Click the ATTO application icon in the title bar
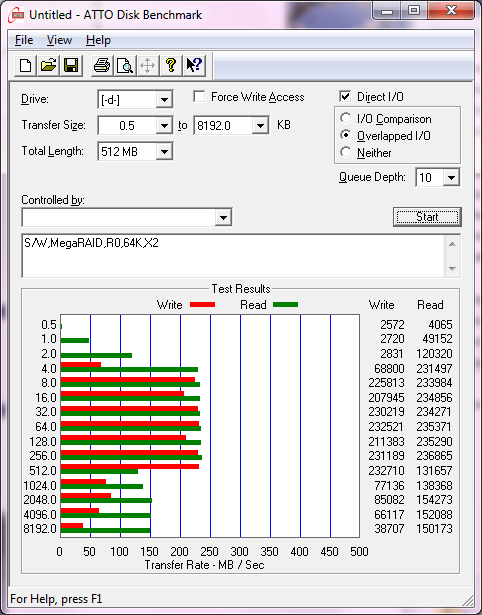 (17, 15)
